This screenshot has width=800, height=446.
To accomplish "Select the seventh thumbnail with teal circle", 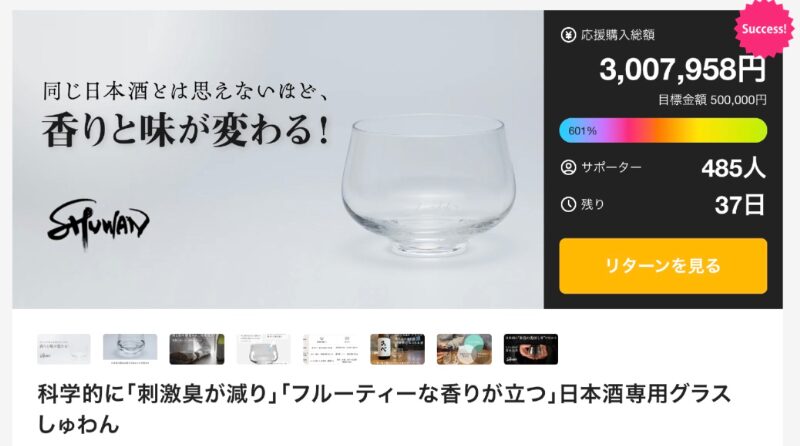I will tap(464, 349).
